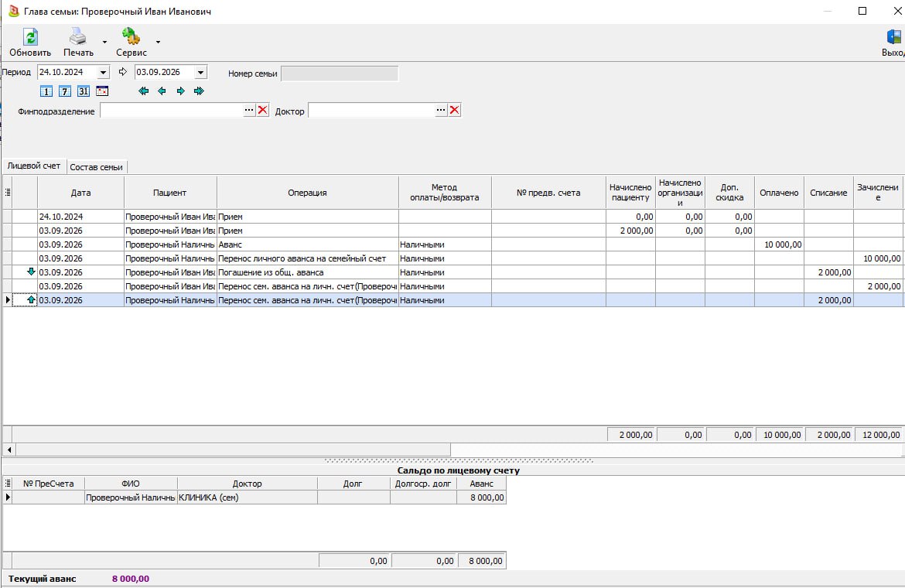Set period to 31 days icon
This screenshot has width=905, height=588.
click(84, 91)
